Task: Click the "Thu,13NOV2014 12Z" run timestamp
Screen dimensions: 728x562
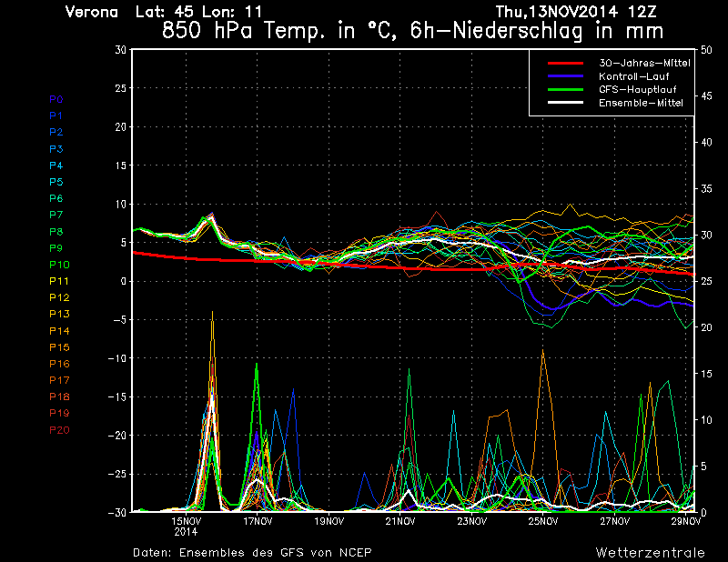Action: [x=576, y=12]
